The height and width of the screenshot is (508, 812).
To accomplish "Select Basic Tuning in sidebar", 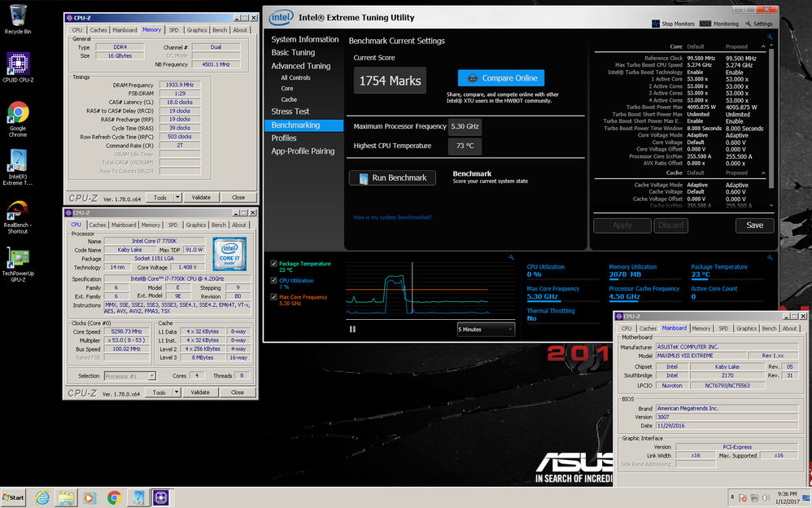I will [293, 52].
